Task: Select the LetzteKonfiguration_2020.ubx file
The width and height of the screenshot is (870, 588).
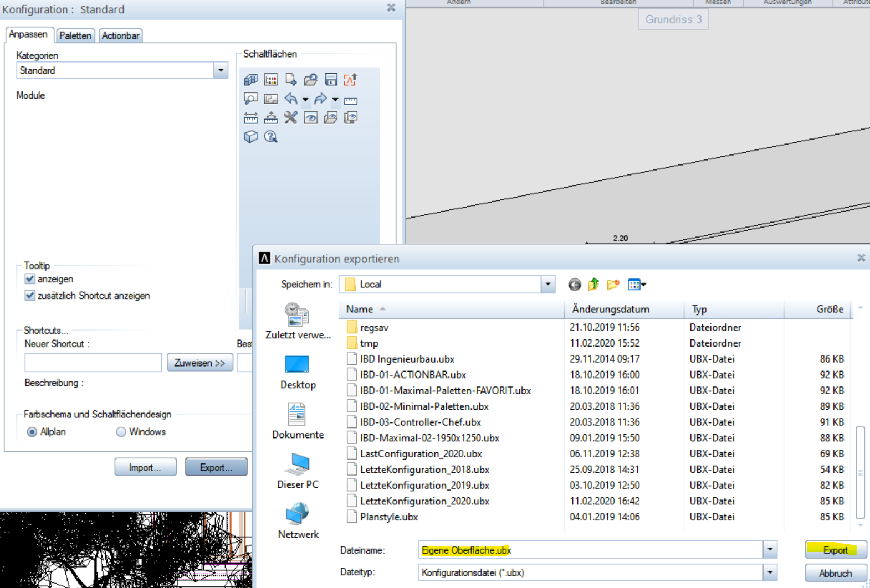Action: click(x=424, y=501)
